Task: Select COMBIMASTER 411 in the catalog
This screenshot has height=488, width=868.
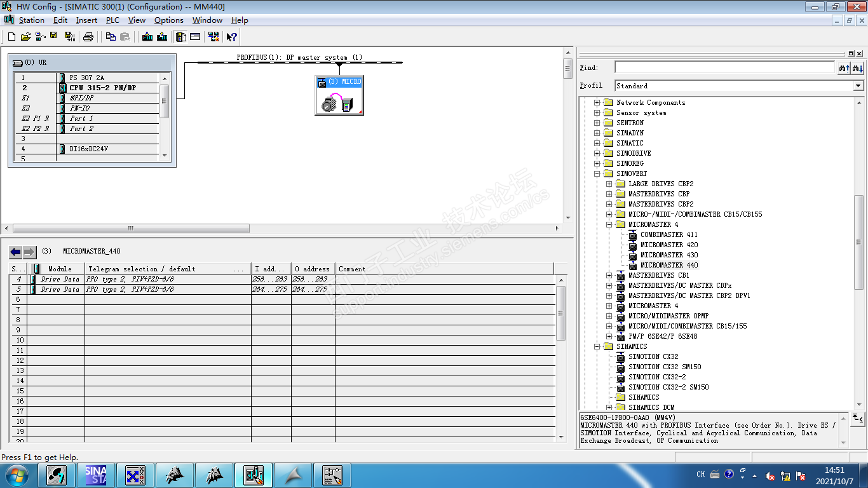Action: [x=668, y=234]
